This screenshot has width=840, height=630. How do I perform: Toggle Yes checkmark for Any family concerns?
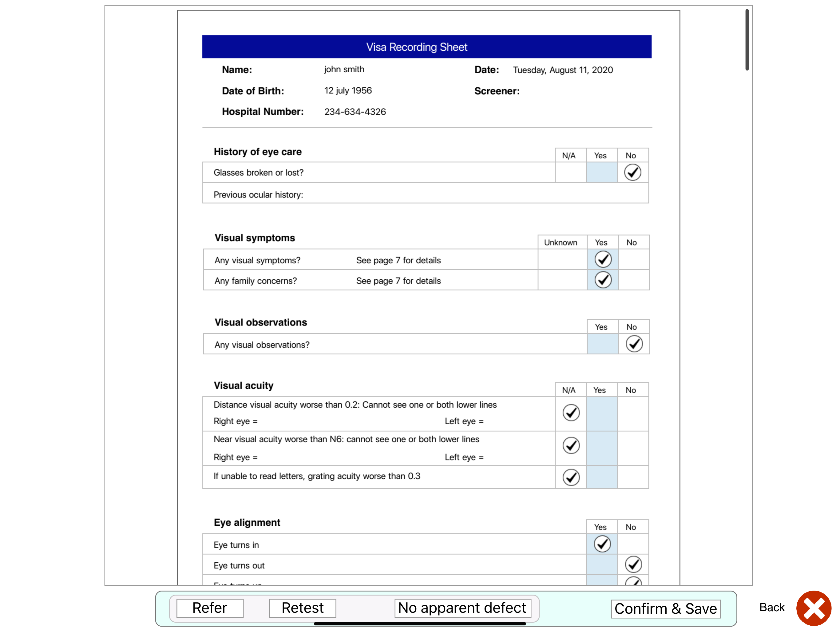(603, 280)
